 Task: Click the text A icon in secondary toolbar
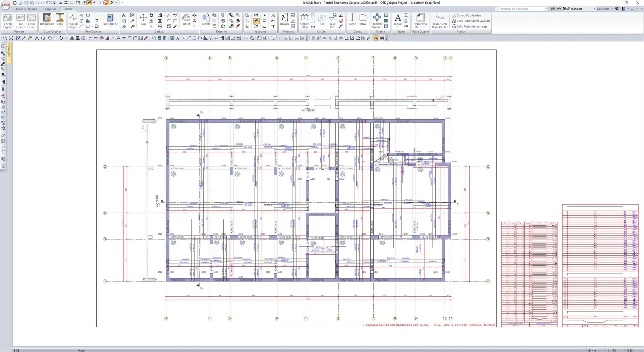tap(178, 38)
